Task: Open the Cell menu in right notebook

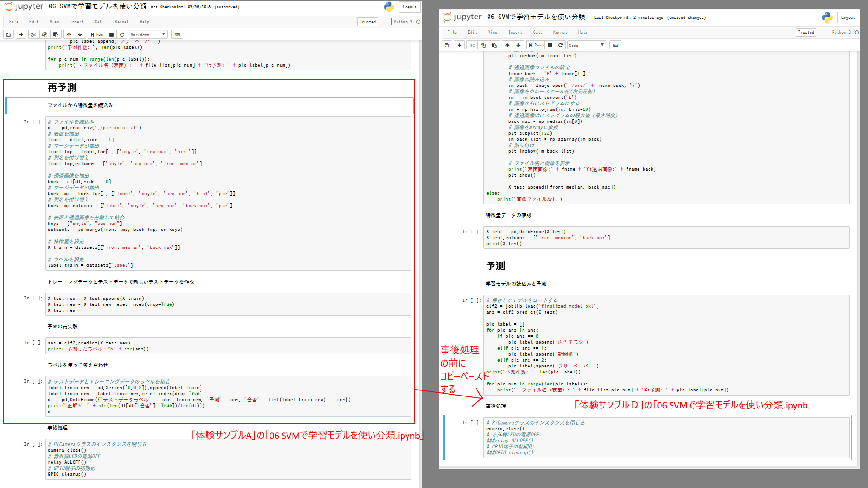Action: 537,32
